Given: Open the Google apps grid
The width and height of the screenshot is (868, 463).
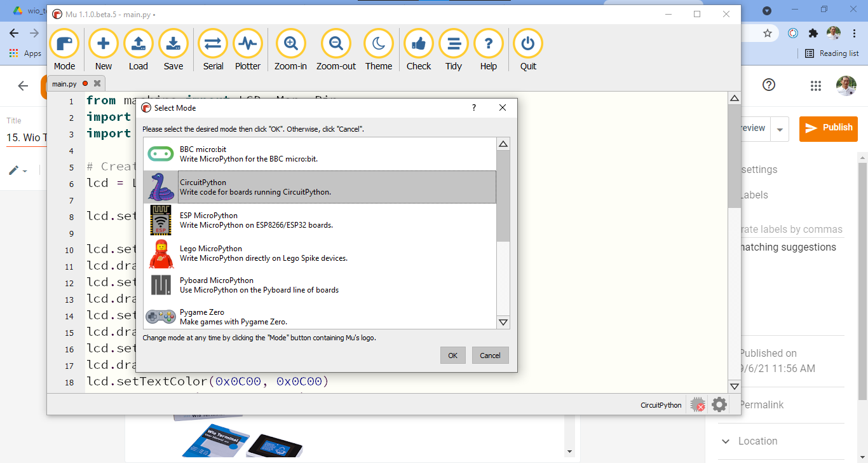Looking at the screenshot, I should coord(816,86).
